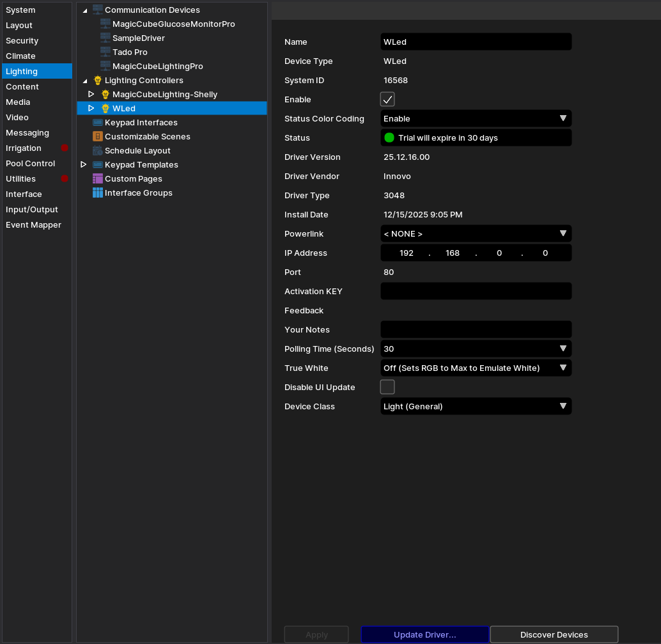Click the Update Driver button
Image resolution: width=661 pixels, height=644 pixels.
(x=425, y=634)
